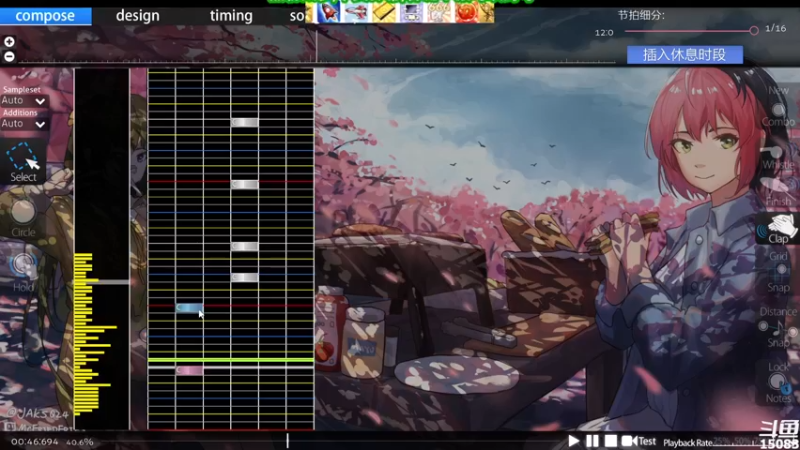Image resolution: width=800 pixels, height=450 pixels.
Task: Click the rocket gift icon in overlay
Action: click(x=329, y=12)
